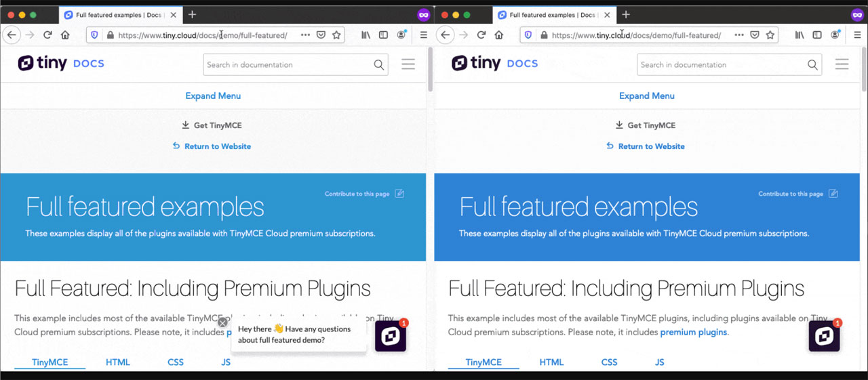868x380 pixels.
Task: Switch to HTML tab in left window
Action: 117,362
